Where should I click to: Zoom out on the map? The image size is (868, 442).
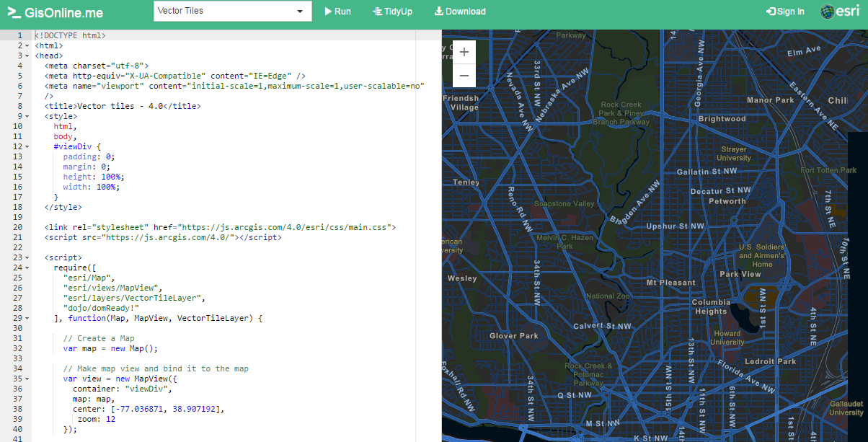tap(464, 75)
